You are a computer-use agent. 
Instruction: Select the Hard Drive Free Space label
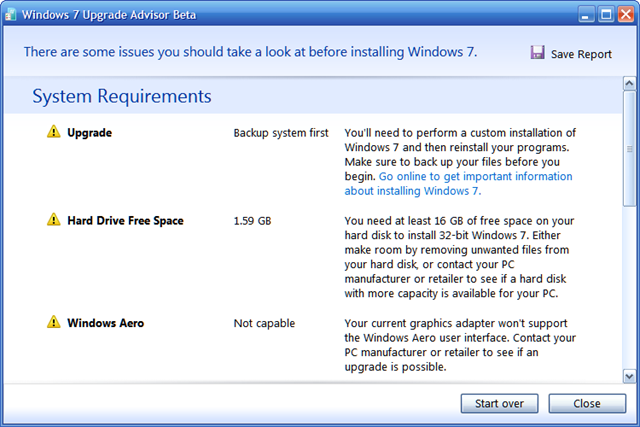pos(125,220)
